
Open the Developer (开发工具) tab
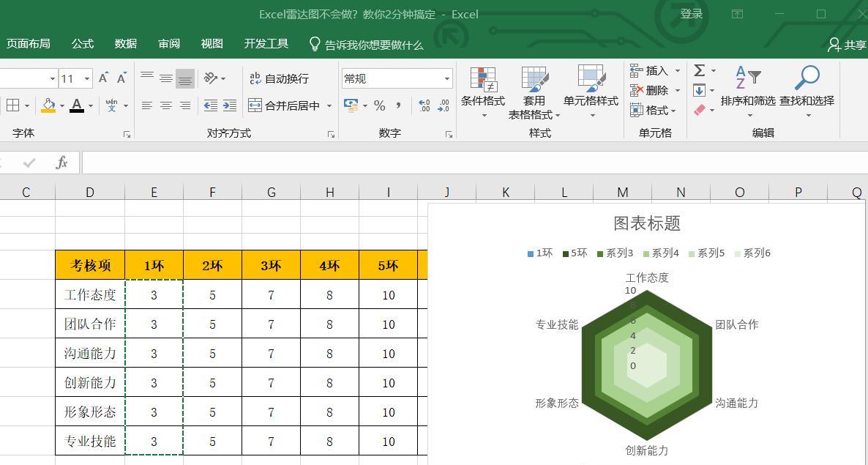pos(266,44)
